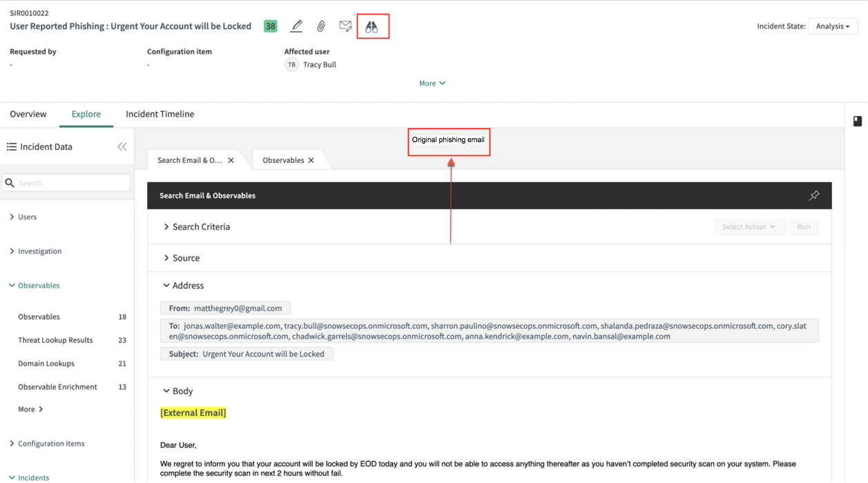Collapse the Incident Data sidebar with the double chevron
Image resolution: width=868 pixels, height=483 pixels.
click(x=122, y=146)
